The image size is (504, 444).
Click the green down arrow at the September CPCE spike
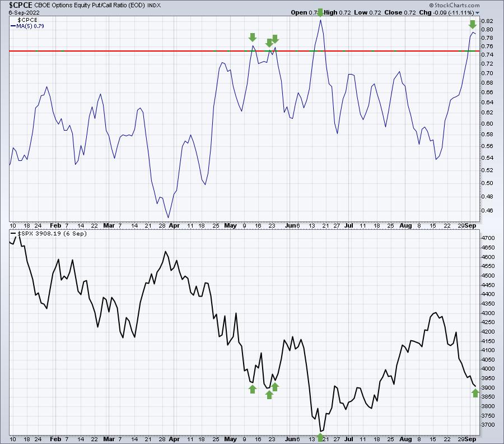[x=473, y=24]
